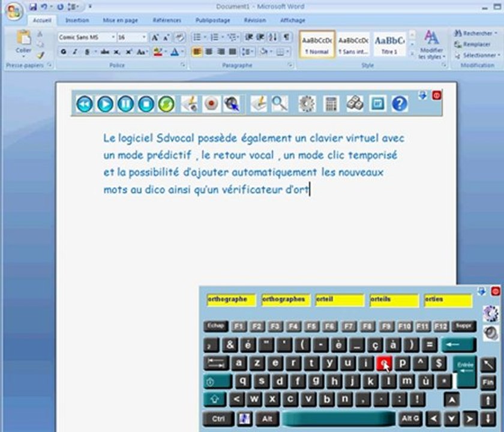504x432 pixels.
Task: Click the Tab key on virtual keyboard
Action: (216, 364)
